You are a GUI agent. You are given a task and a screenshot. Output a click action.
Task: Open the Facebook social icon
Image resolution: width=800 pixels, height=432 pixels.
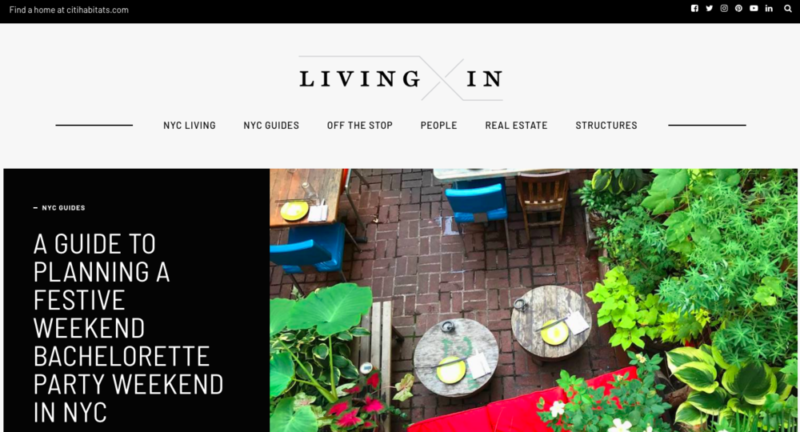(x=694, y=8)
